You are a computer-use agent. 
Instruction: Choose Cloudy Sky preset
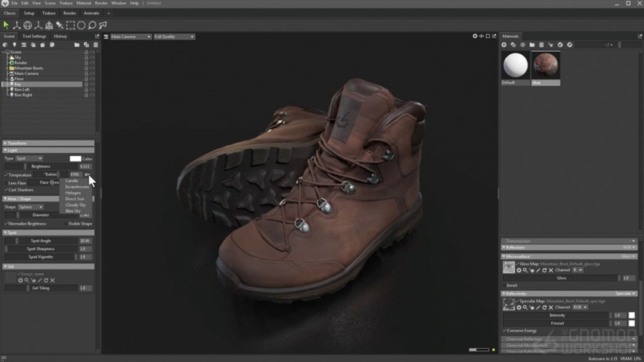(76, 205)
